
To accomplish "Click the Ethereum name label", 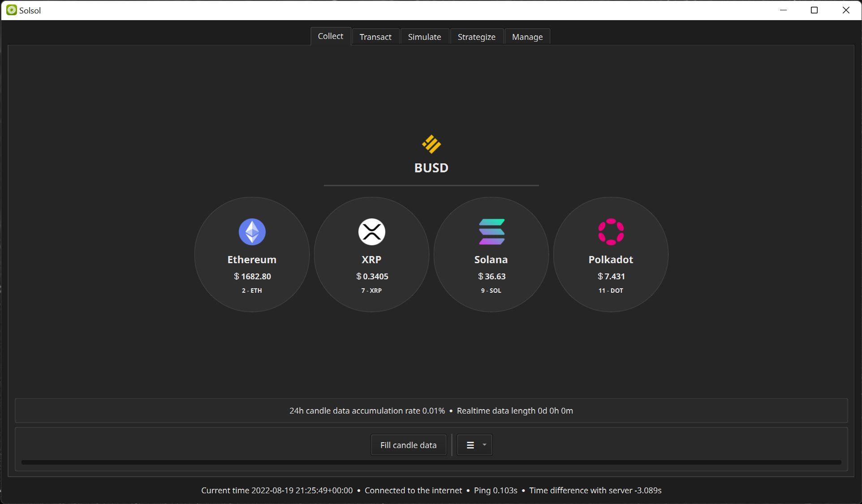I will point(252,260).
